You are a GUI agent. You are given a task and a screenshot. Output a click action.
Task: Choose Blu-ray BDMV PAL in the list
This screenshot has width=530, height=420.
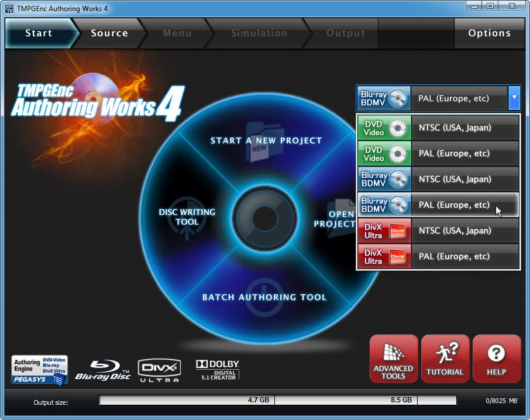(x=438, y=205)
